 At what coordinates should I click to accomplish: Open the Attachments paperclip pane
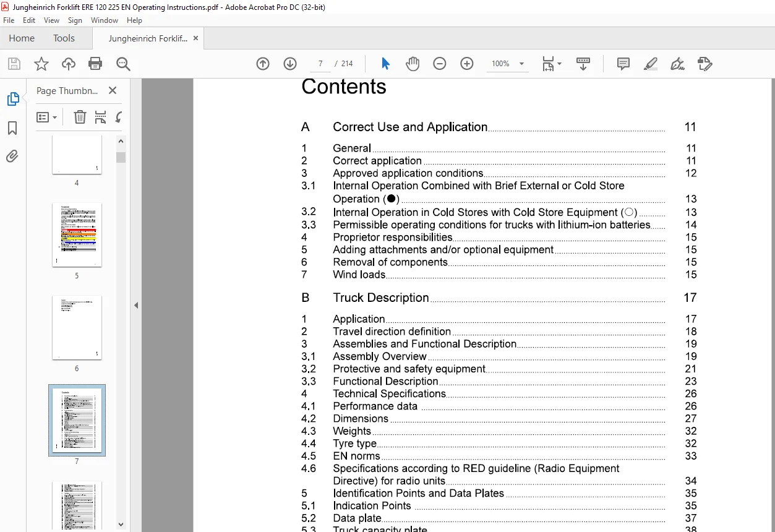[x=12, y=156]
